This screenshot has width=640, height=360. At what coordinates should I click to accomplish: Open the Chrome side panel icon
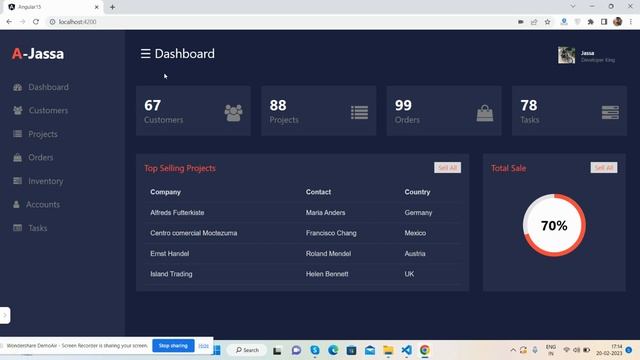click(604, 22)
